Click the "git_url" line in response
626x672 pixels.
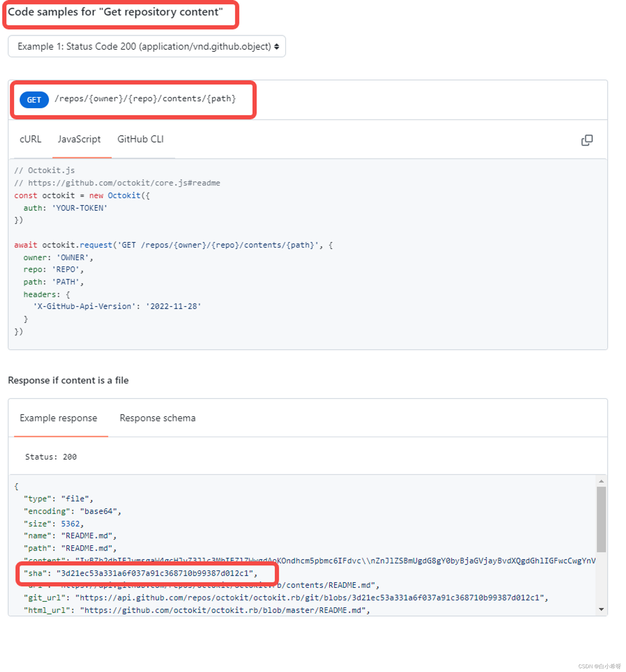[286, 598]
